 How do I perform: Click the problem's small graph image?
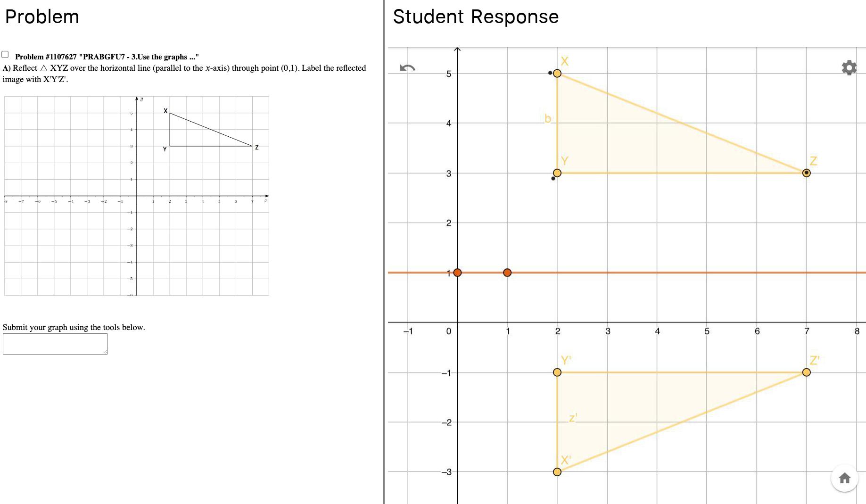pyautogui.click(x=137, y=196)
